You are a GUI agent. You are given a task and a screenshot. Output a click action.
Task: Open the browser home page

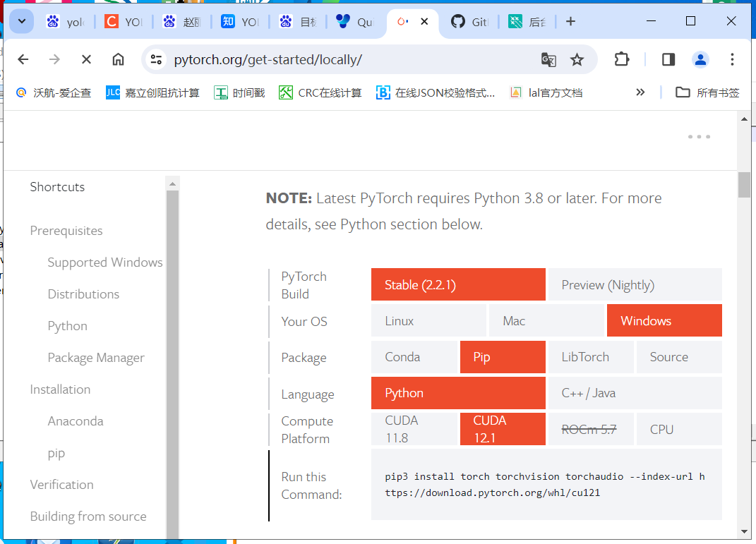(x=118, y=59)
